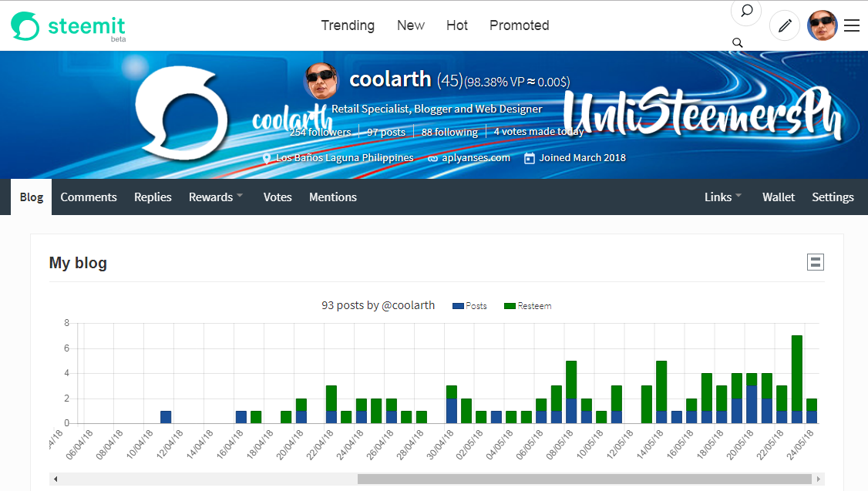Screen dimensions: 868x491
Task: Open the hamburger menu icon
Action: (851, 25)
